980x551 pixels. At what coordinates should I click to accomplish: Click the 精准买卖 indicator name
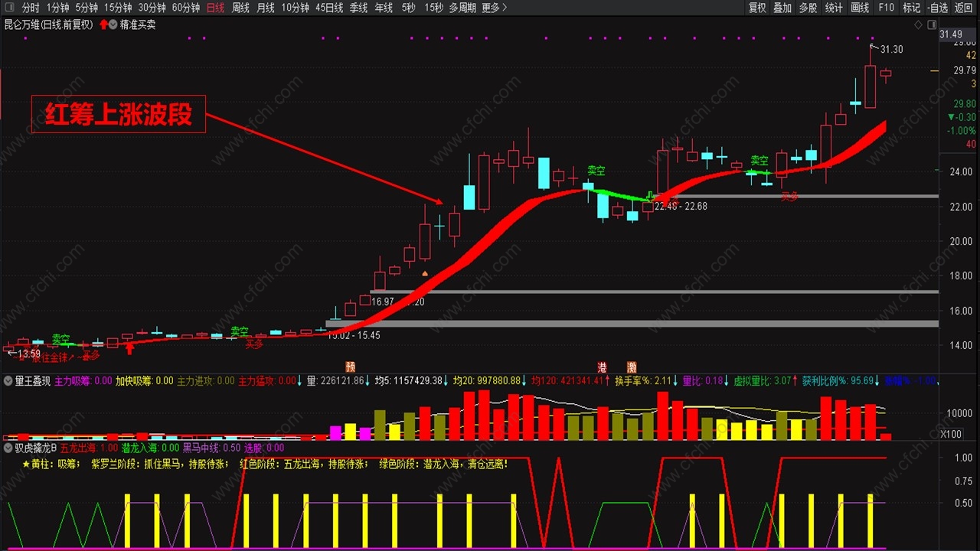138,24
